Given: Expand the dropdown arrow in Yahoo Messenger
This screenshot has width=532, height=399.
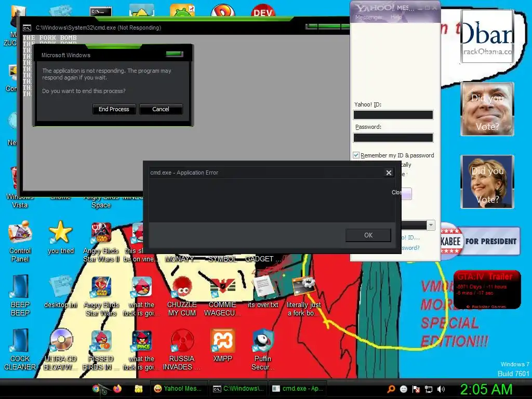Looking at the screenshot, I should point(431,225).
